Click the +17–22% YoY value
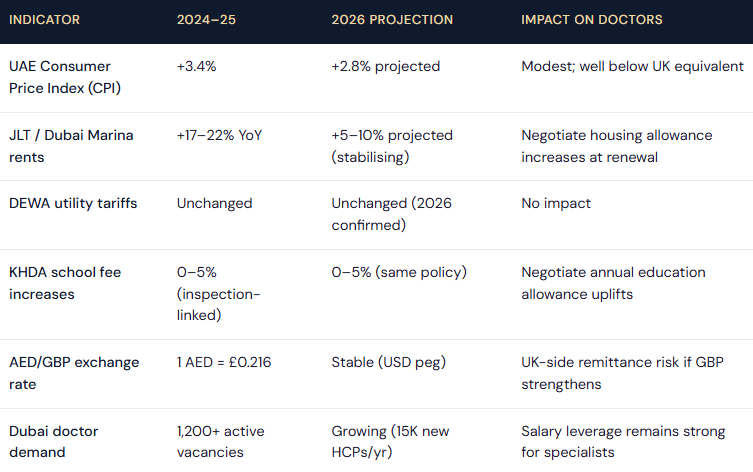The width and height of the screenshot is (753, 472). click(x=219, y=135)
